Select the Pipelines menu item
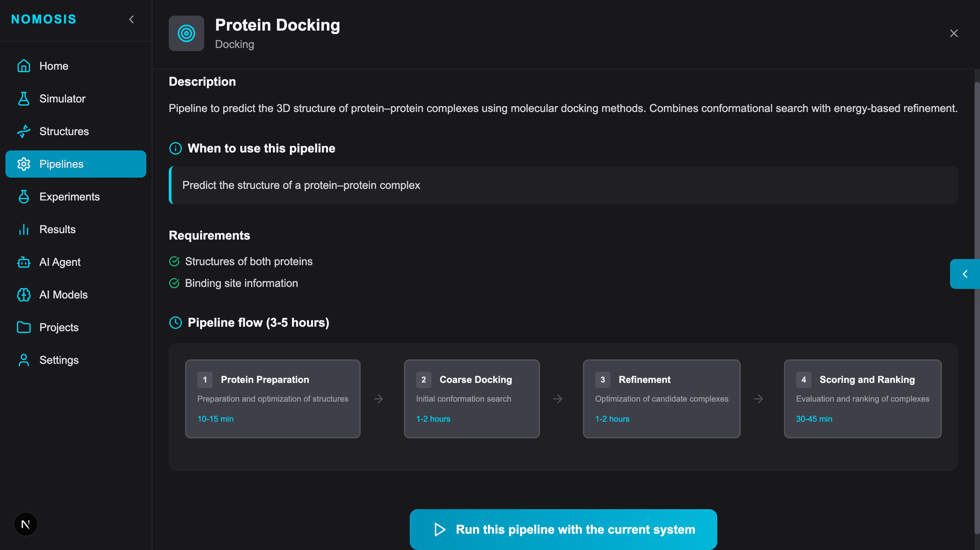This screenshot has width=980, height=550. pyautogui.click(x=76, y=164)
